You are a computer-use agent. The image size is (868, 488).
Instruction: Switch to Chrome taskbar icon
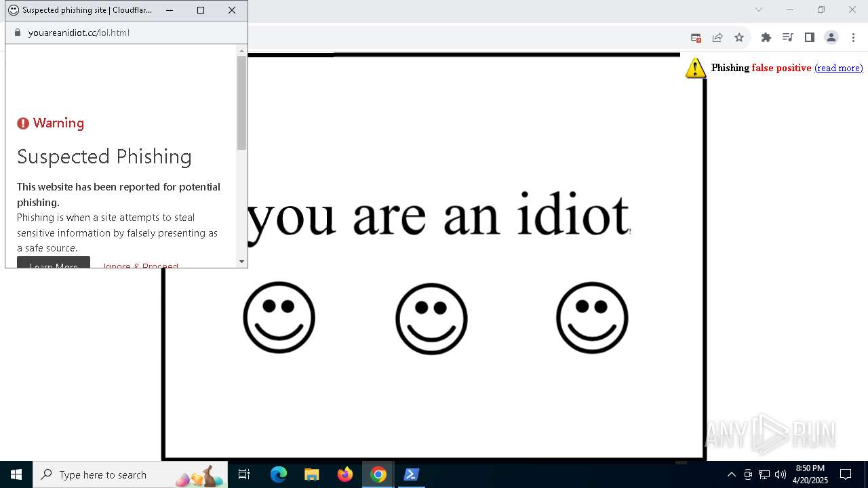tap(378, 474)
